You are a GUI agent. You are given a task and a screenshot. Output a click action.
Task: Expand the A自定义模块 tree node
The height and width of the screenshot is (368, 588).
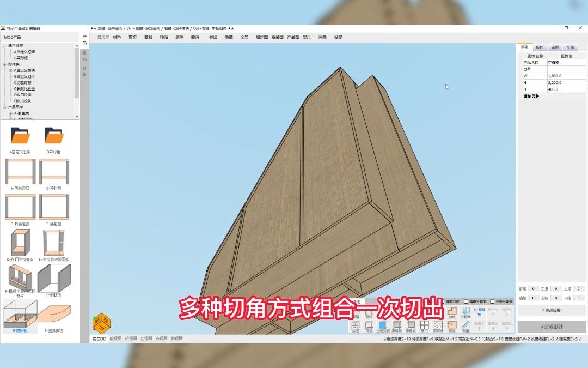tap(10, 71)
